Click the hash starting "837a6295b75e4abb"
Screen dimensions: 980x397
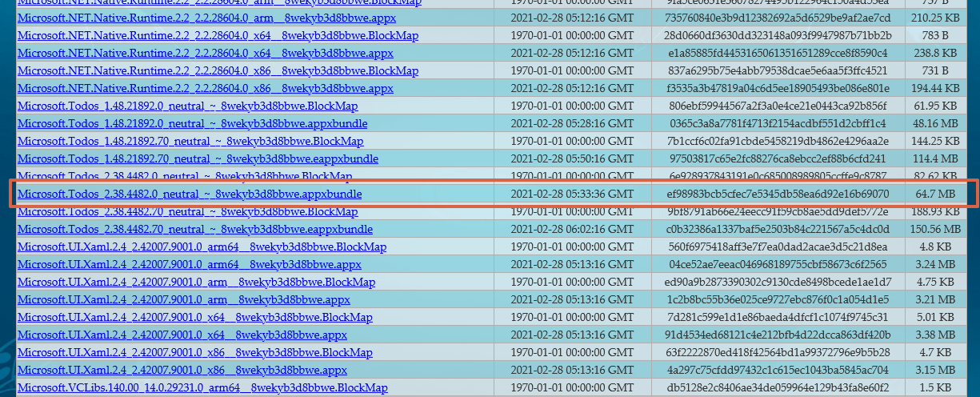click(778, 70)
